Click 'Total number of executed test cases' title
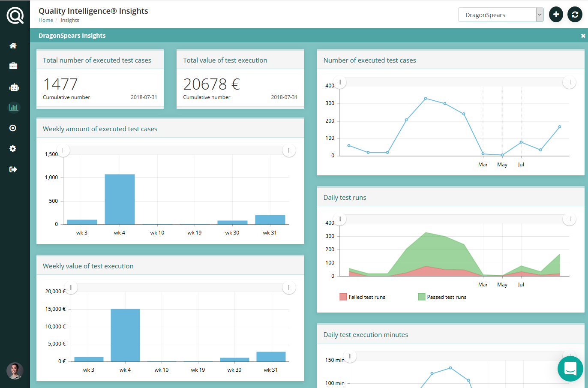This screenshot has height=388, width=588. pos(97,60)
